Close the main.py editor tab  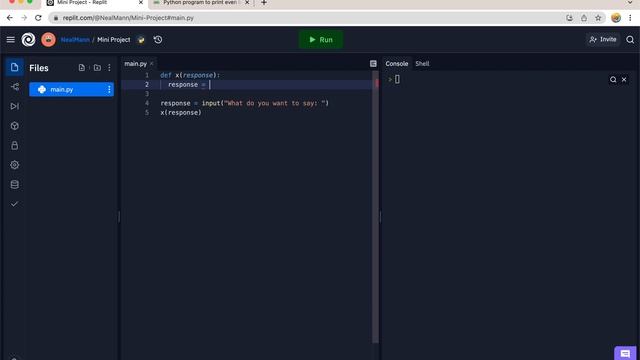[152, 64]
